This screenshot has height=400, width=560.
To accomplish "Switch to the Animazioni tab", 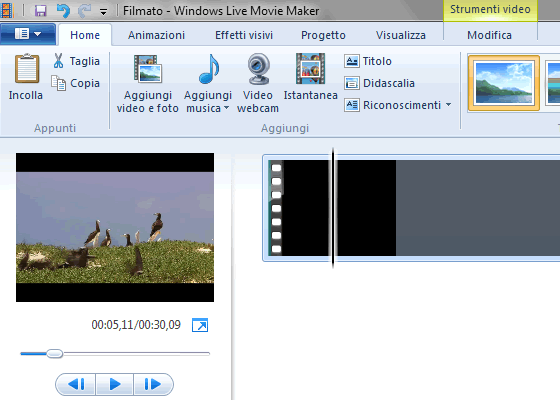I will tap(156, 35).
